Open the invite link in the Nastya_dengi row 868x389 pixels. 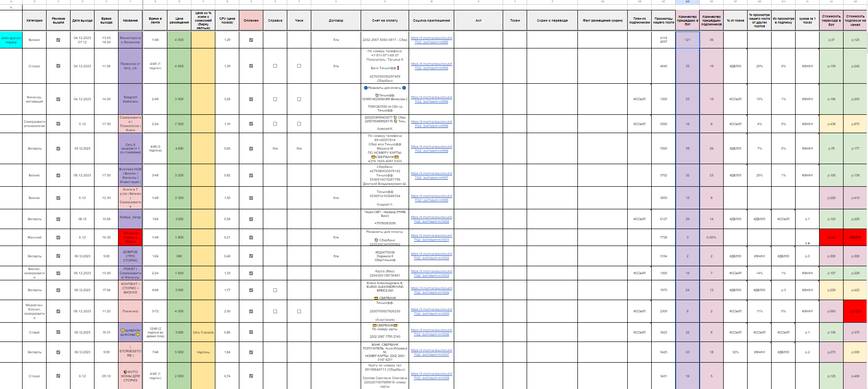coord(432,219)
